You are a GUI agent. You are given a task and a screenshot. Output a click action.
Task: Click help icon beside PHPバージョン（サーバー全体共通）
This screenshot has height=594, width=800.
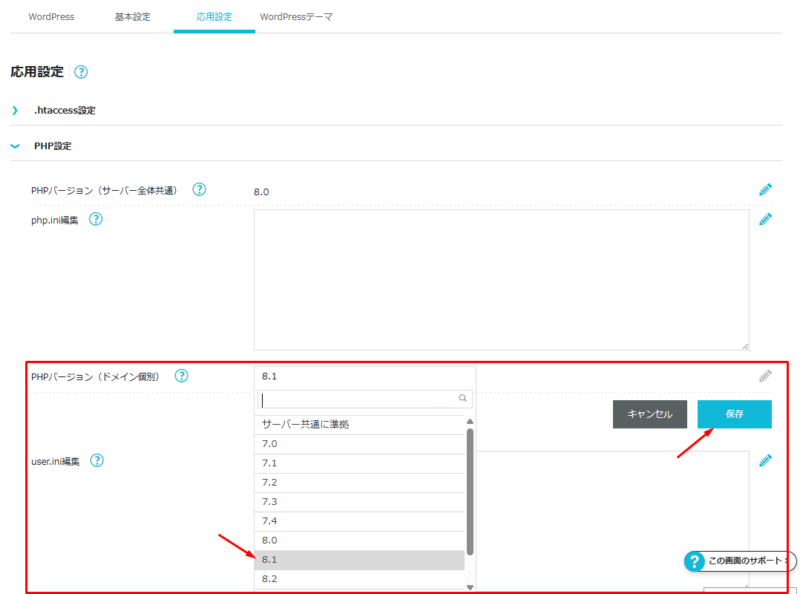point(199,189)
